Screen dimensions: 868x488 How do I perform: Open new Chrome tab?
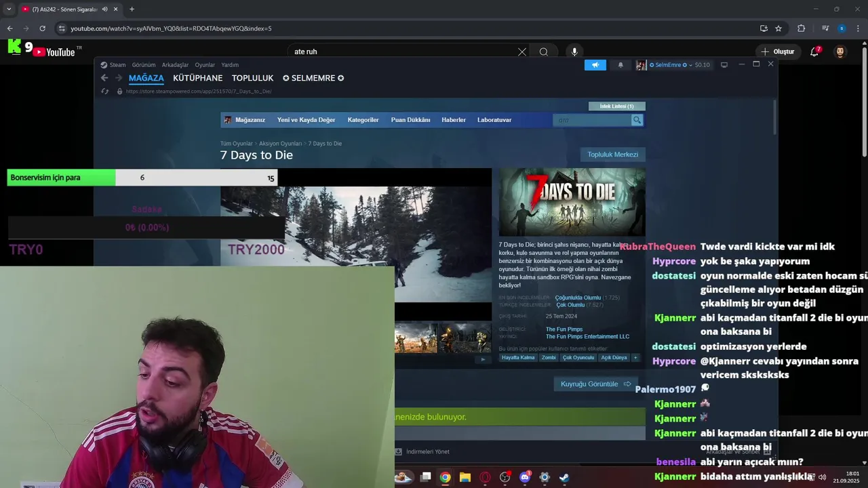(x=132, y=9)
